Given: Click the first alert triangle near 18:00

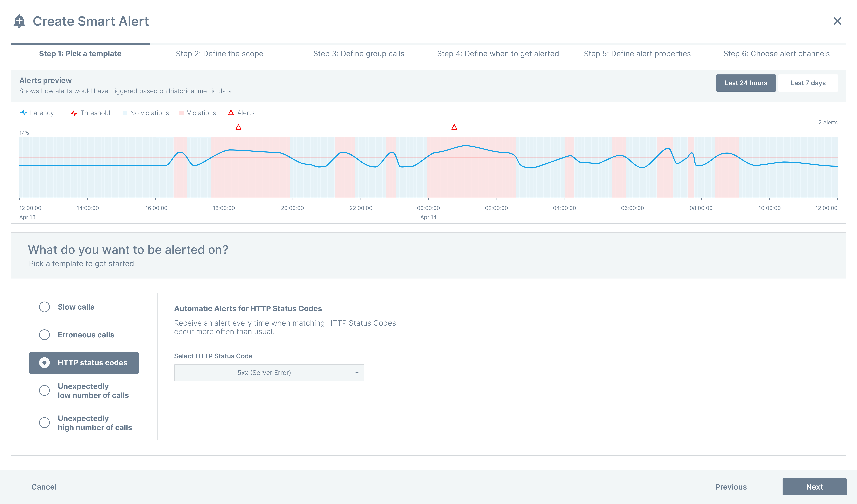Looking at the screenshot, I should click(x=238, y=127).
